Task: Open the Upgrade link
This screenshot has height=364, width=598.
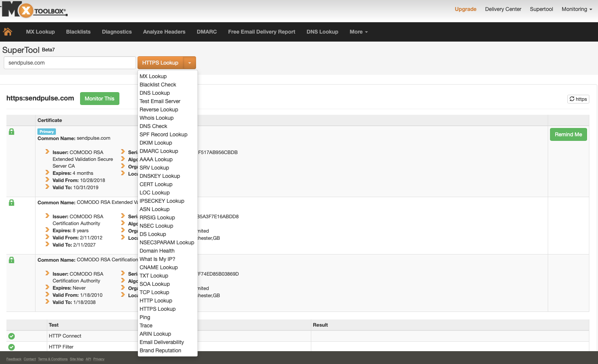Action: [x=465, y=9]
